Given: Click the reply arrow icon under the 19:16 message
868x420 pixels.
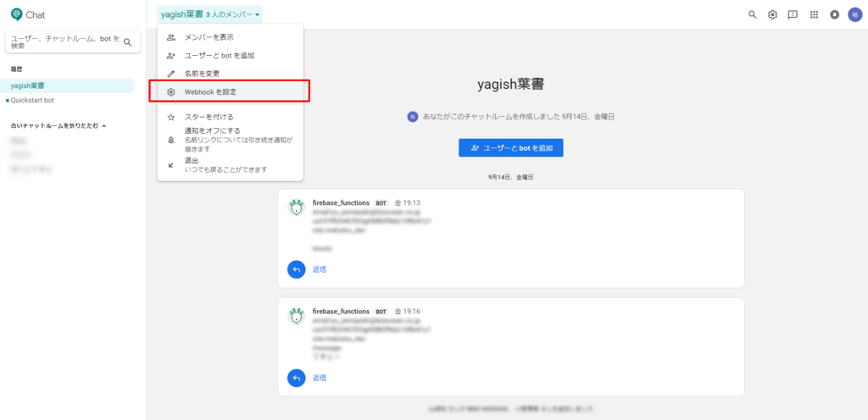Looking at the screenshot, I should (297, 378).
